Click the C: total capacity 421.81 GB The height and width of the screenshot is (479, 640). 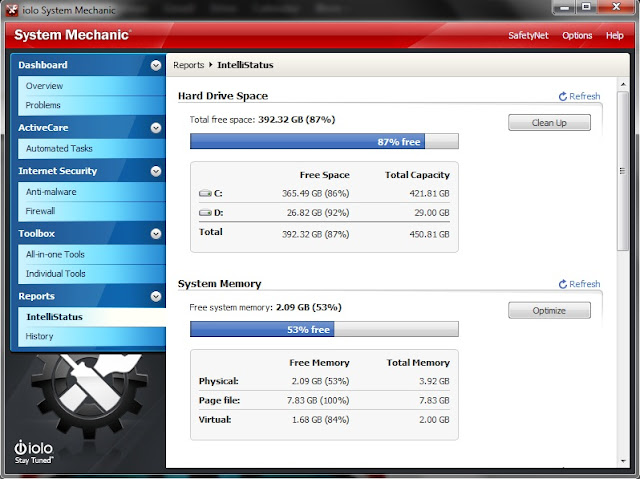(429, 193)
